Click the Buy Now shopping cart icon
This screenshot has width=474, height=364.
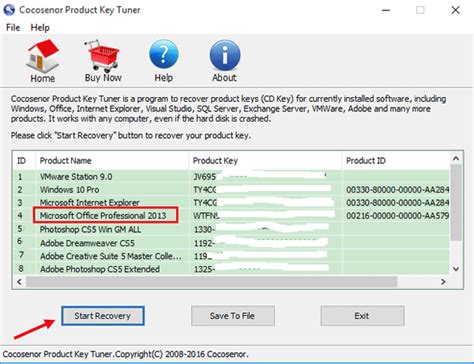103,61
